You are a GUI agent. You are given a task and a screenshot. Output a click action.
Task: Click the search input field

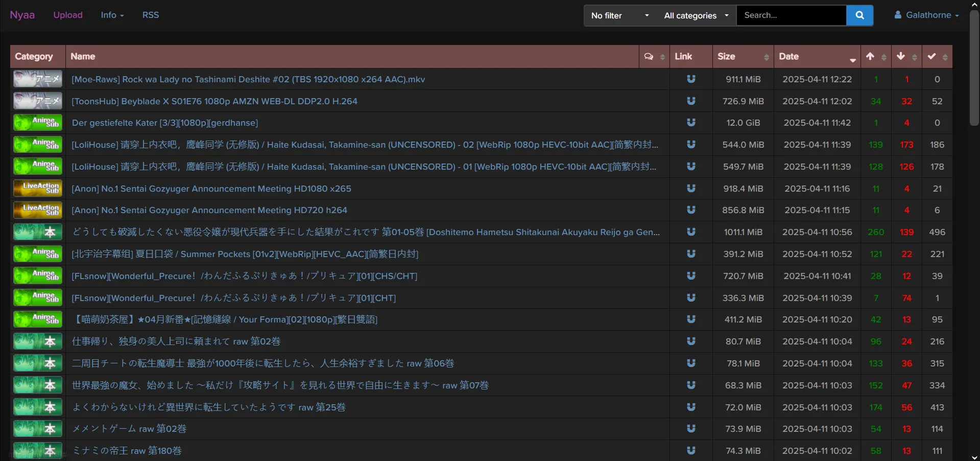click(791, 15)
